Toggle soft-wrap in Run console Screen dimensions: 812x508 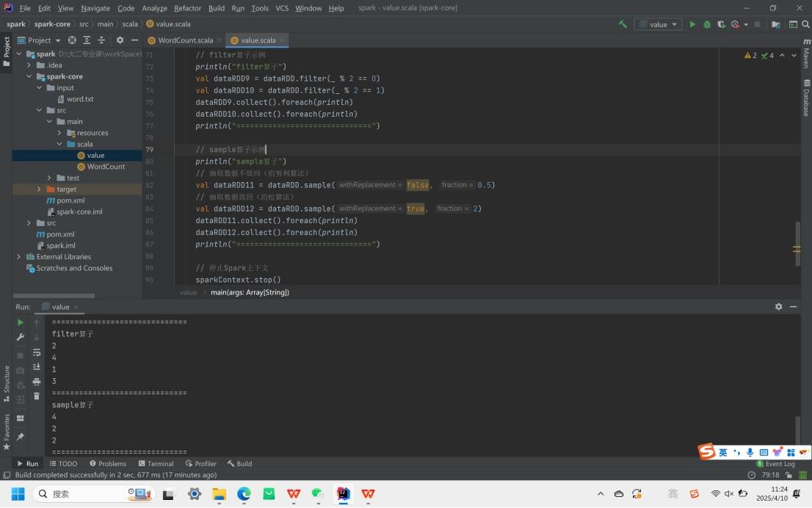(x=37, y=352)
